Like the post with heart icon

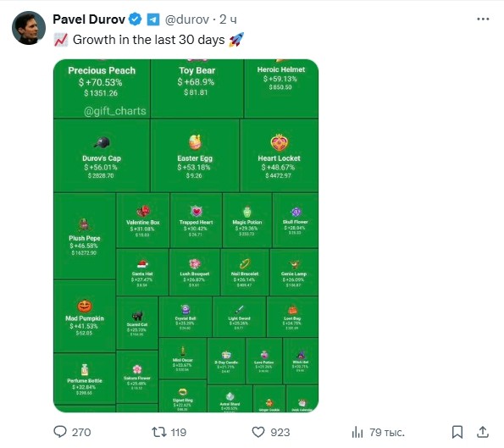[258, 432]
